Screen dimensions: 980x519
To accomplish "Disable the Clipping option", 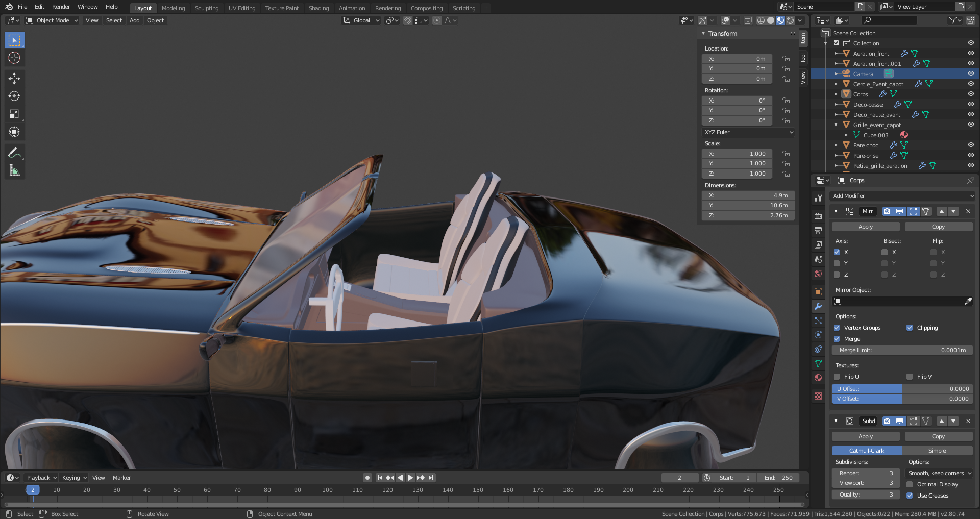I will 910,328.
